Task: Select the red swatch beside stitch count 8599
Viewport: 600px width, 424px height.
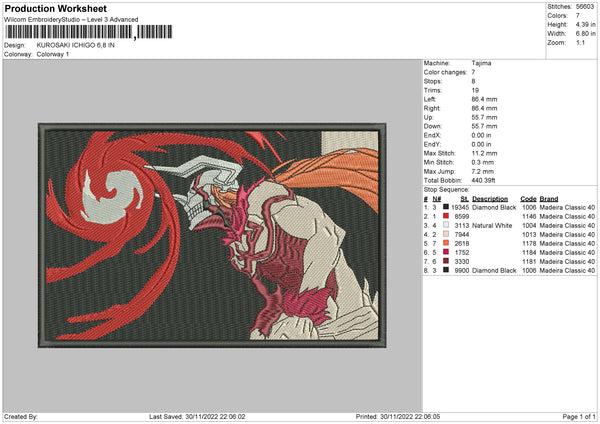Action: click(x=446, y=216)
